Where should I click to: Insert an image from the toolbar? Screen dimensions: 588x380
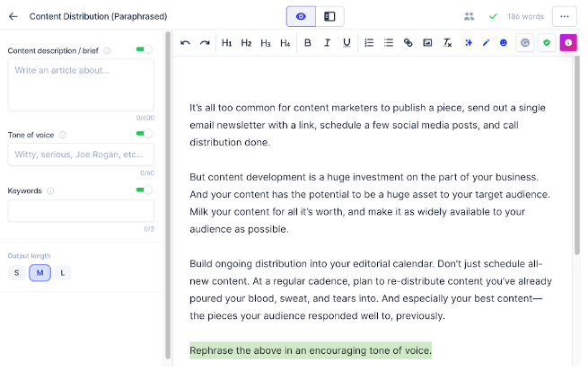point(427,43)
